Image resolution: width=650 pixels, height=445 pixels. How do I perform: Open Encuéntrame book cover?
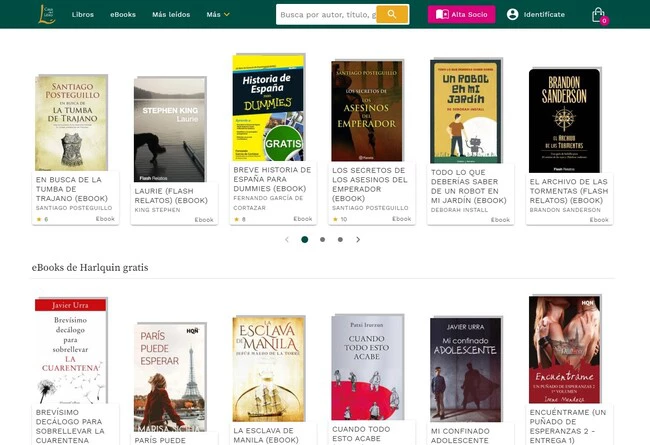[x=565, y=350]
